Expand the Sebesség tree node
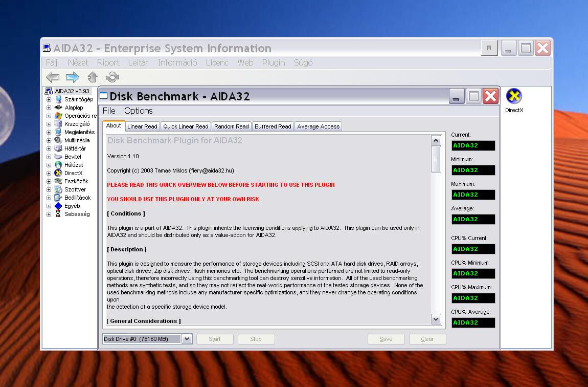The width and height of the screenshot is (588, 387). tap(49, 214)
